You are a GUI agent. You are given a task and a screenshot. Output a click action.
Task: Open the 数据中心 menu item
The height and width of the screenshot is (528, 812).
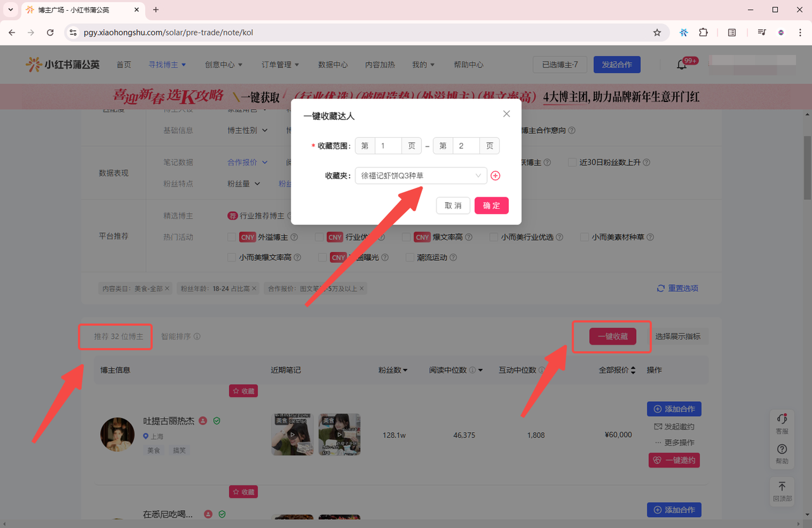coord(332,65)
